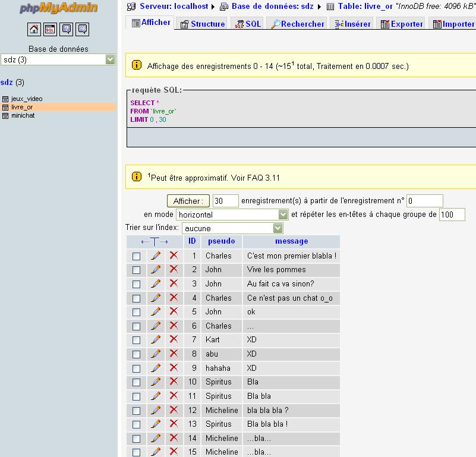Open the SQL query window icon

click(x=50, y=29)
